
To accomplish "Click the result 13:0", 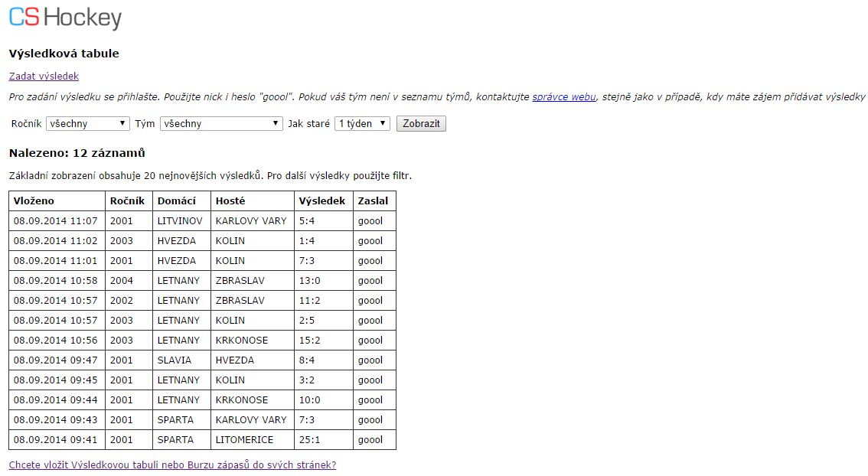I will click(309, 281).
